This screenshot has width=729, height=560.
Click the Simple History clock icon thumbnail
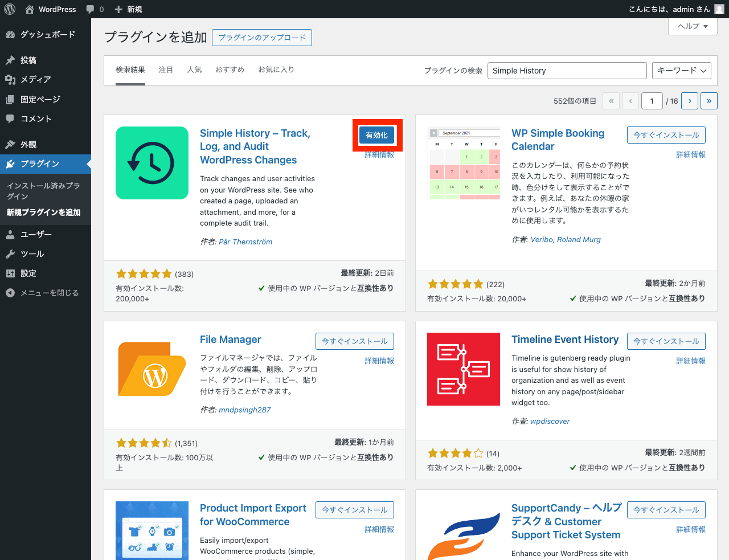(152, 163)
